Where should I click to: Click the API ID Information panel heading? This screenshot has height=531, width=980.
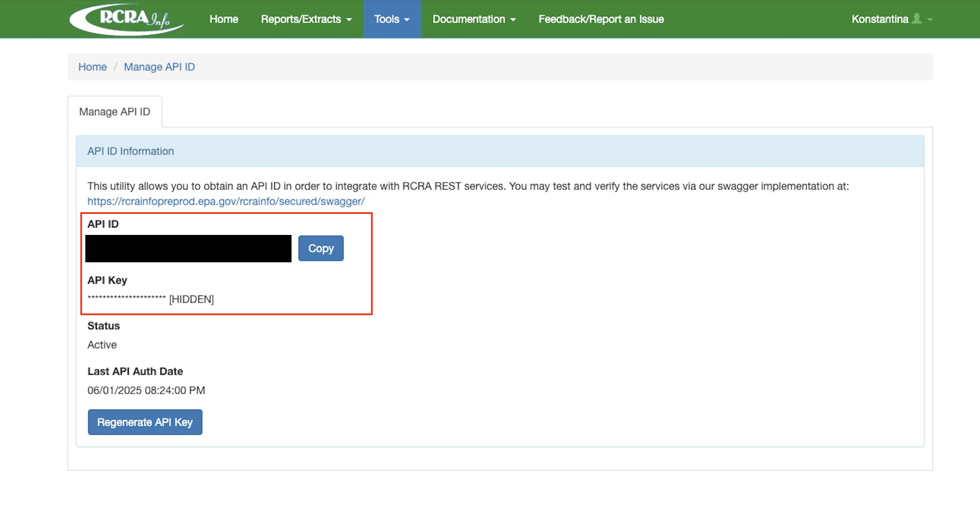point(130,151)
